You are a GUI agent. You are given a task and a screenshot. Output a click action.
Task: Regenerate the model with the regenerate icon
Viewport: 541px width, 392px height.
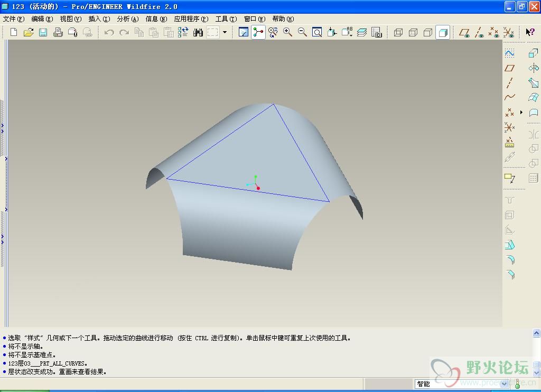point(183,32)
